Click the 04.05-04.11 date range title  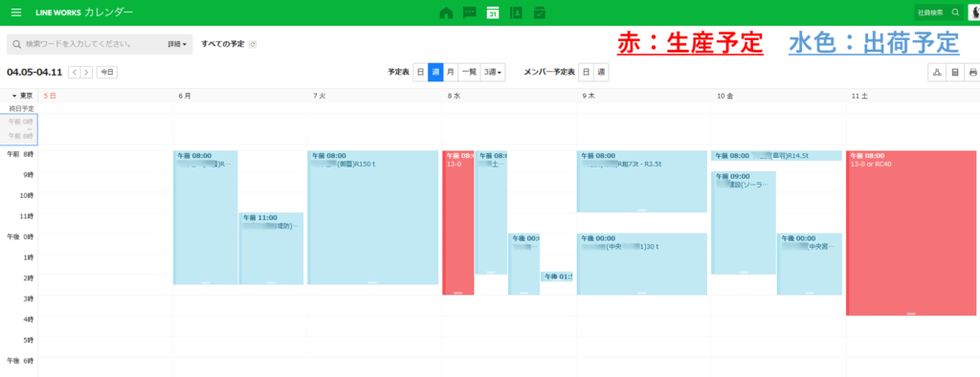pyautogui.click(x=34, y=72)
